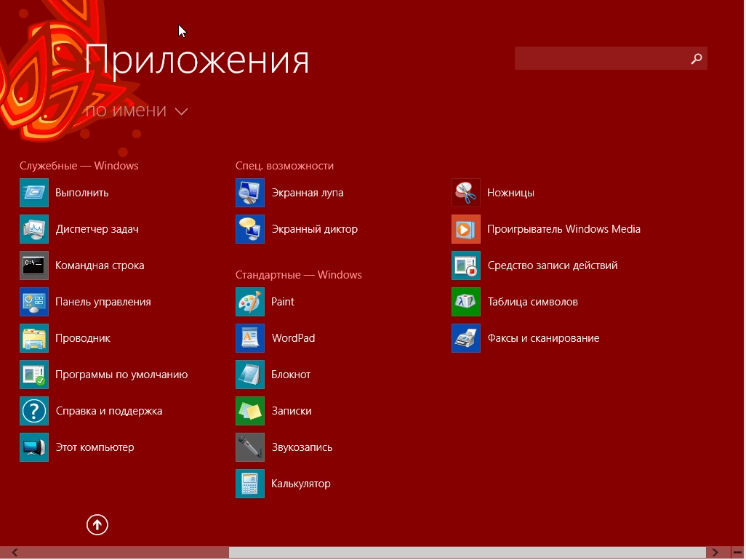Select the "Служебные — Windows" group header
Image resolution: width=746 pixels, height=560 pixels.
coord(79,166)
